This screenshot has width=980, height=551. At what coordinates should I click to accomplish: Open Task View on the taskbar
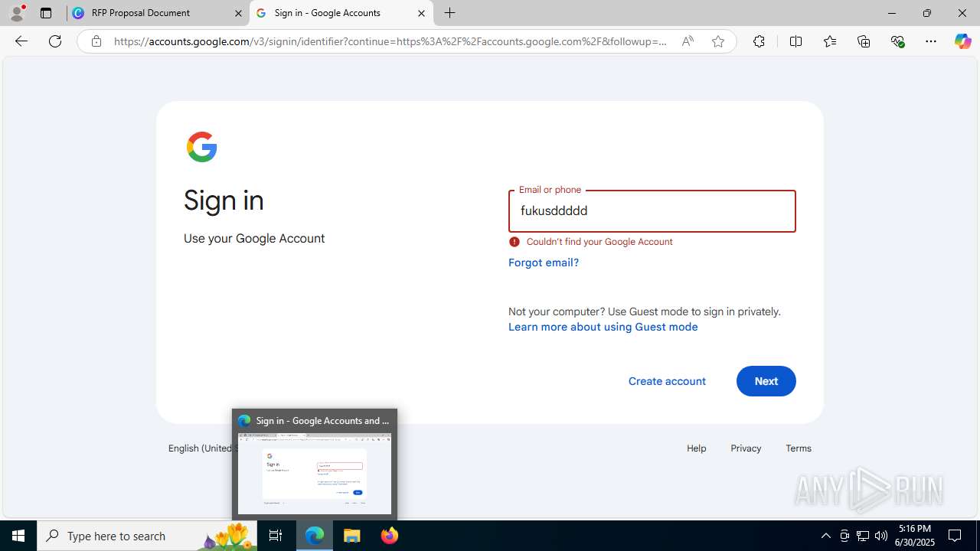276,536
